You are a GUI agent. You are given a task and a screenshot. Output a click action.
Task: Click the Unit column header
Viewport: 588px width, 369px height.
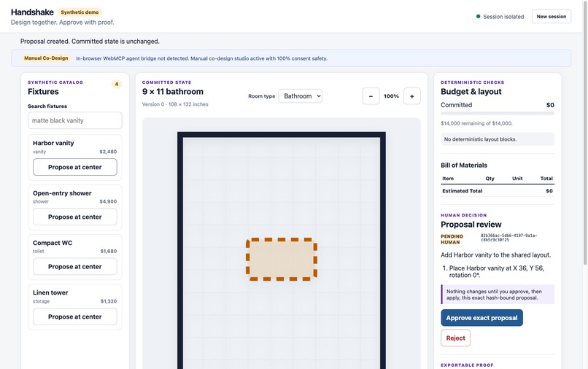coord(517,179)
